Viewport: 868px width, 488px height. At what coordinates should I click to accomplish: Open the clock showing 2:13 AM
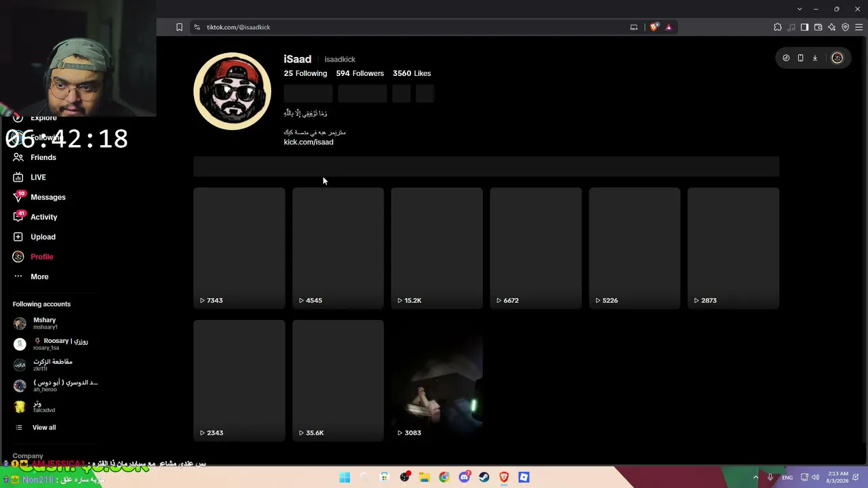pyautogui.click(x=837, y=478)
